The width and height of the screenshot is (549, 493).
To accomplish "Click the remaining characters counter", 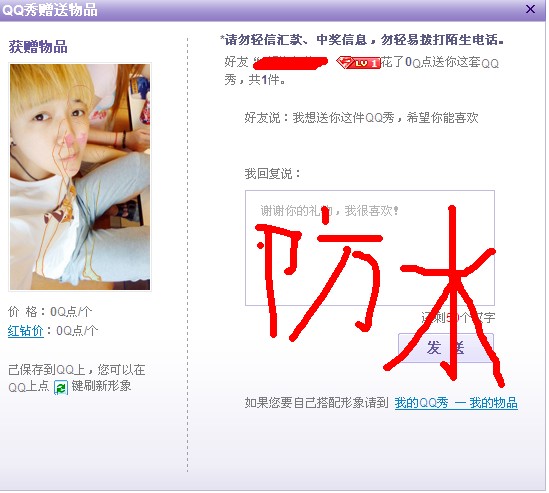I will pyautogui.click(x=458, y=318).
